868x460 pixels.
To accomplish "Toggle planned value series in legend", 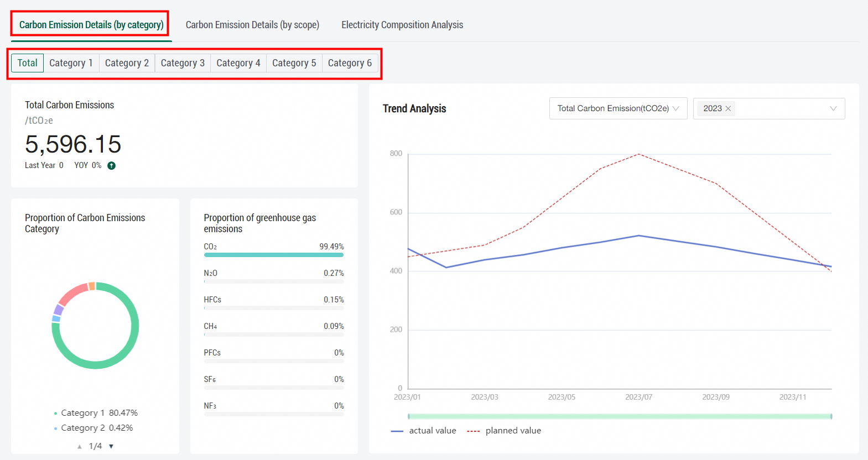I will (504, 431).
